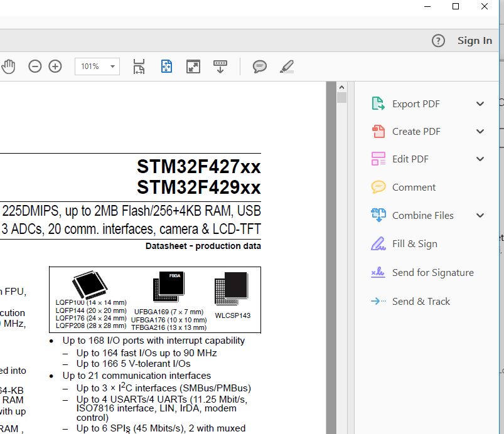
Task: Click the Send & Track arrow icon
Action: click(x=378, y=301)
